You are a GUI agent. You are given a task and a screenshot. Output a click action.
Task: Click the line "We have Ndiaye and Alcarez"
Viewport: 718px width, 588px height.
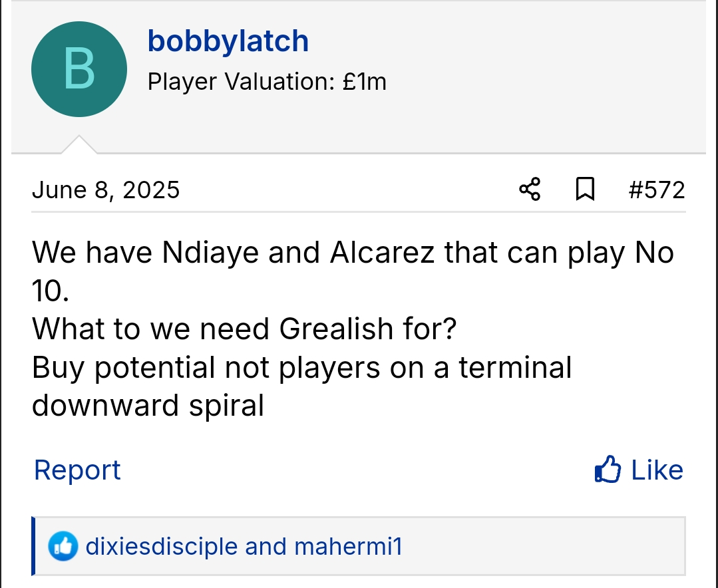point(353,253)
